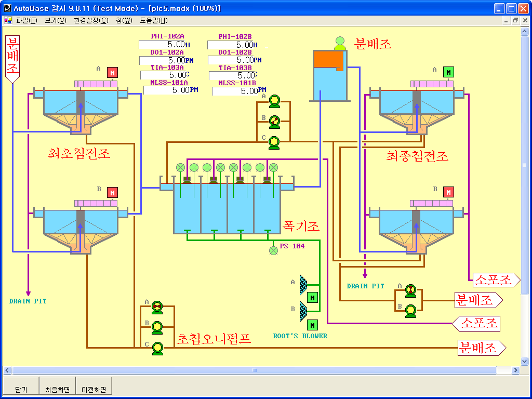The width and height of the screenshot is (532, 399).
Task: Select pump B above the aeration tank
Action: click(274, 121)
